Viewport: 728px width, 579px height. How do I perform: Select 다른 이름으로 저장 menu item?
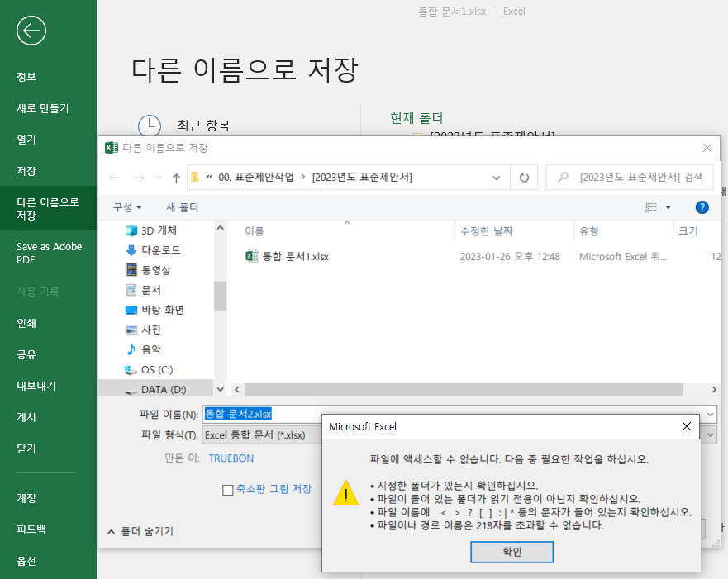pyautogui.click(x=48, y=208)
